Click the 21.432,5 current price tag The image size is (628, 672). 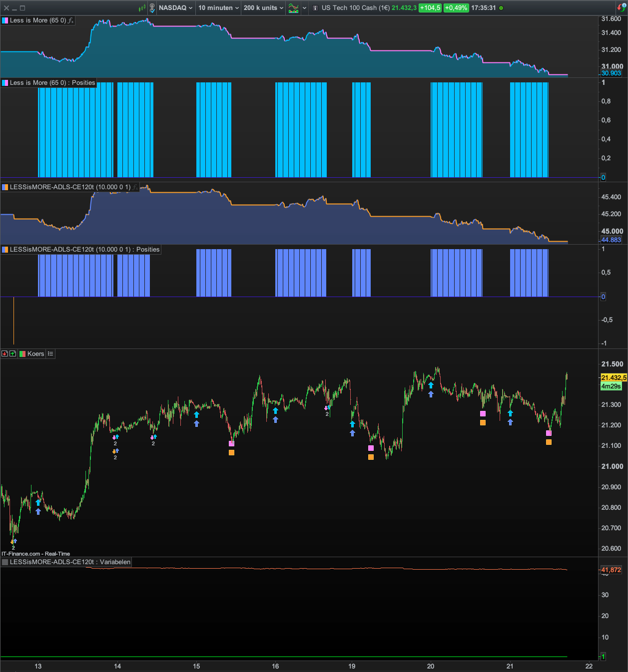pos(614,377)
